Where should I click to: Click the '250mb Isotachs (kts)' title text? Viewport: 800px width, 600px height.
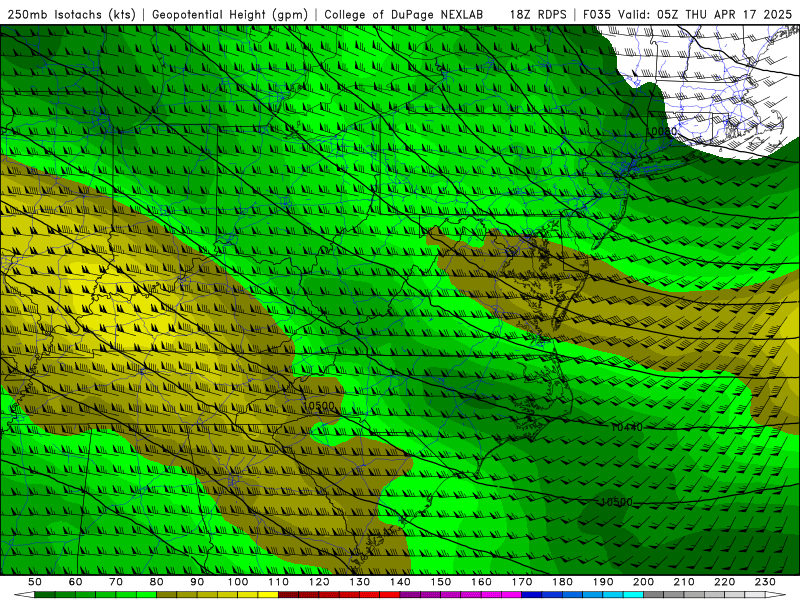tap(71, 15)
